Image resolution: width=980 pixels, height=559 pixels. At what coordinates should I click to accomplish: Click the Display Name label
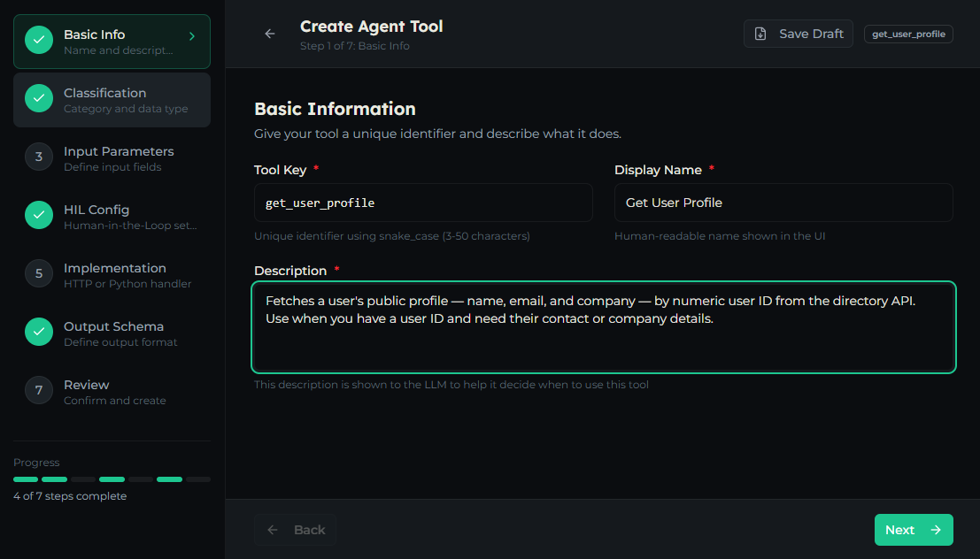[x=658, y=170]
